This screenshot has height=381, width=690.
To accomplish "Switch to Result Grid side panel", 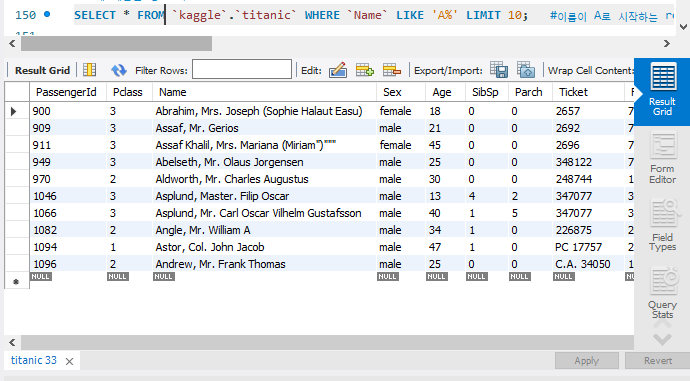I will [662, 91].
